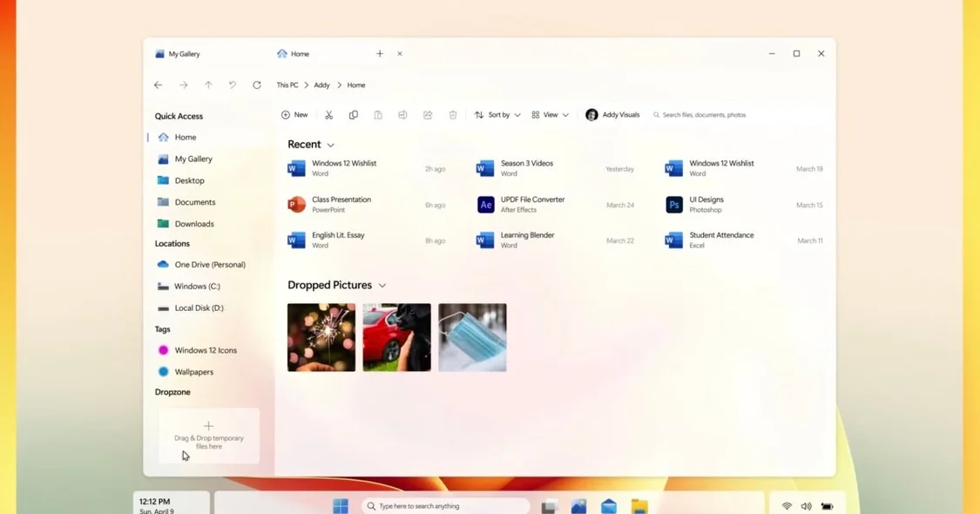Click the Undo arrow icon

(233, 85)
